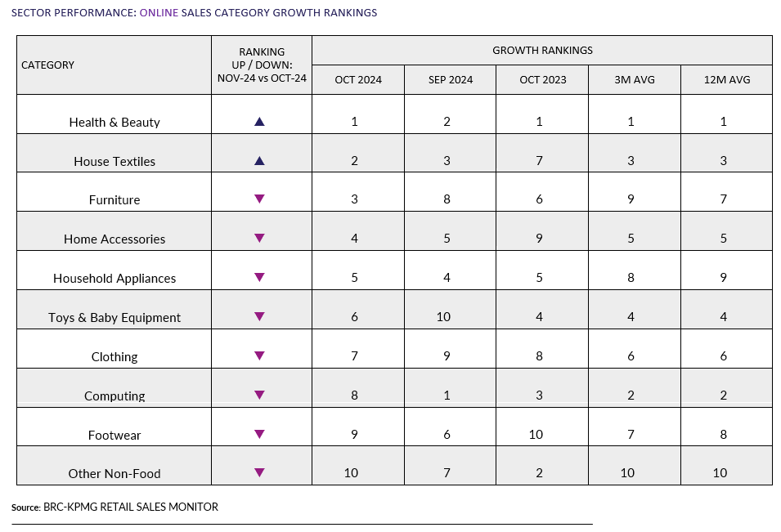The height and width of the screenshot is (532, 781).
Task: Select the Other Non-Food category cell
Action: (114, 466)
